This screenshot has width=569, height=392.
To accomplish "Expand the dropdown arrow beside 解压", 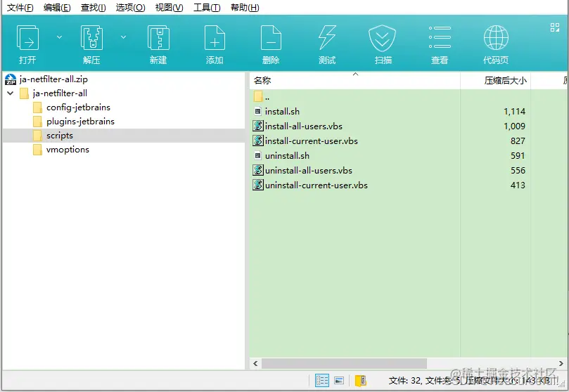I will coord(123,37).
